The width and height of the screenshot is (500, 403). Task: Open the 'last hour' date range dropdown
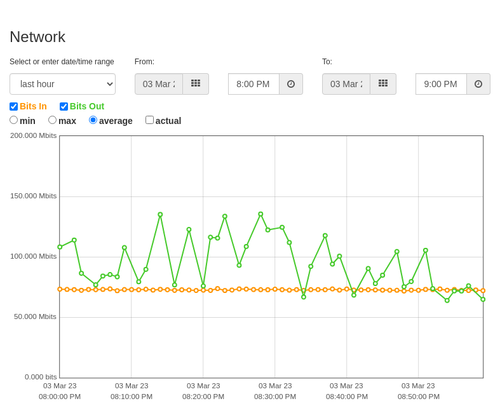tap(63, 84)
